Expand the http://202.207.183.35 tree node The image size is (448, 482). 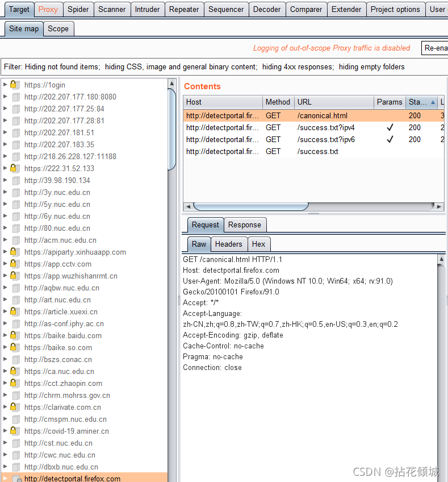pyautogui.click(x=5, y=144)
